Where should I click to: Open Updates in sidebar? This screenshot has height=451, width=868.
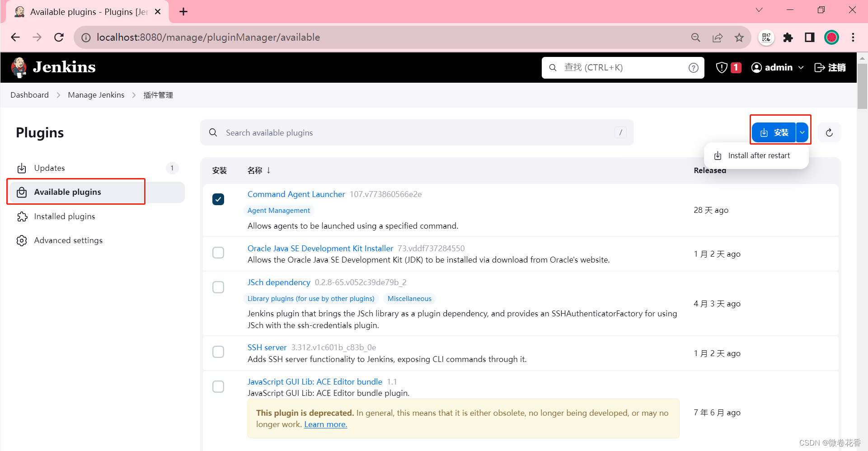pyautogui.click(x=97, y=168)
